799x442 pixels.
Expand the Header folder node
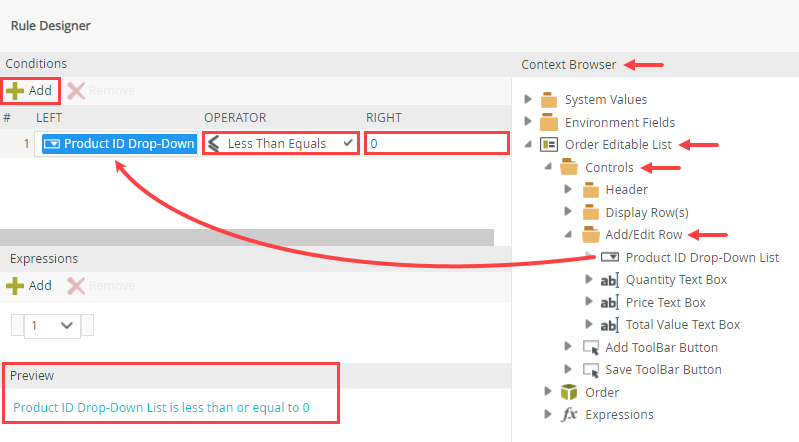click(568, 189)
